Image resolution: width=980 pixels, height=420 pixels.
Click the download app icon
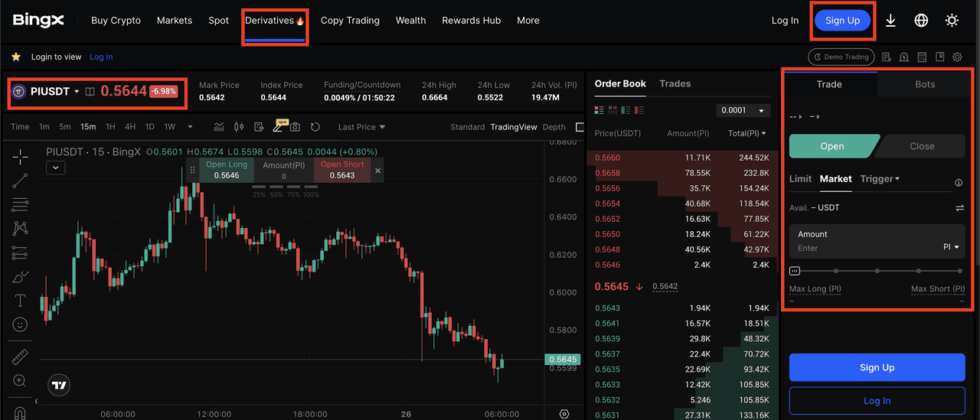pos(890,21)
